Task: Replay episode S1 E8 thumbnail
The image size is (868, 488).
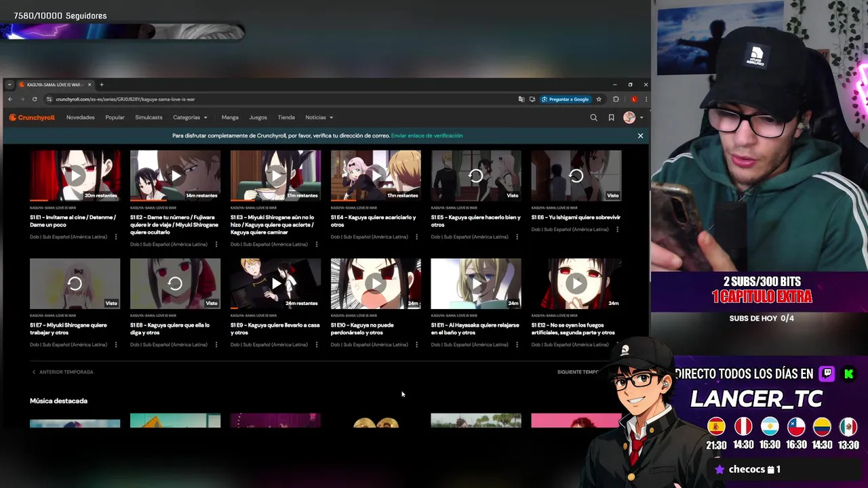Action: pyautogui.click(x=176, y=283)
